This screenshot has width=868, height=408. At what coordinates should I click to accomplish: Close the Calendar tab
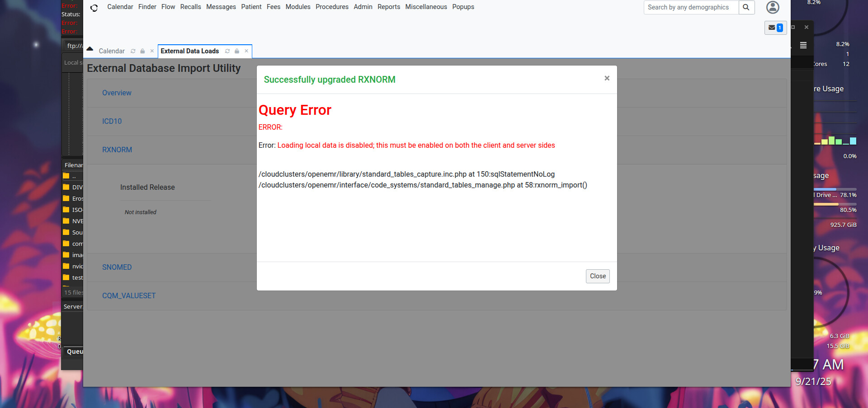point(152,51)
